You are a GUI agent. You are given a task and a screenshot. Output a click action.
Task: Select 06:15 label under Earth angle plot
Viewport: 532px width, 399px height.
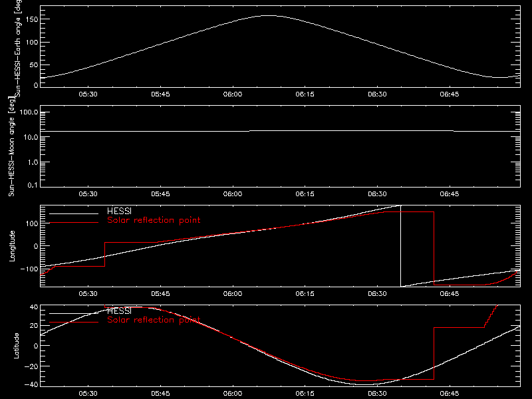pos(305,94)
